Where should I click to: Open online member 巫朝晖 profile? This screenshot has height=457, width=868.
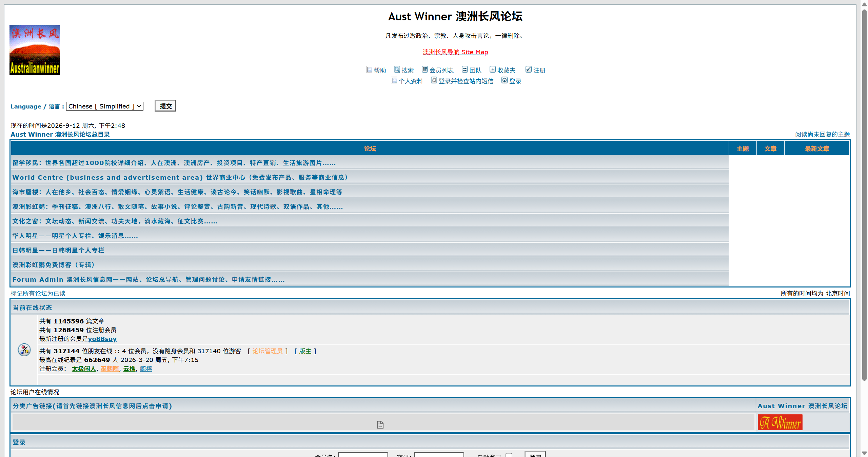click(x=110, y=369)
